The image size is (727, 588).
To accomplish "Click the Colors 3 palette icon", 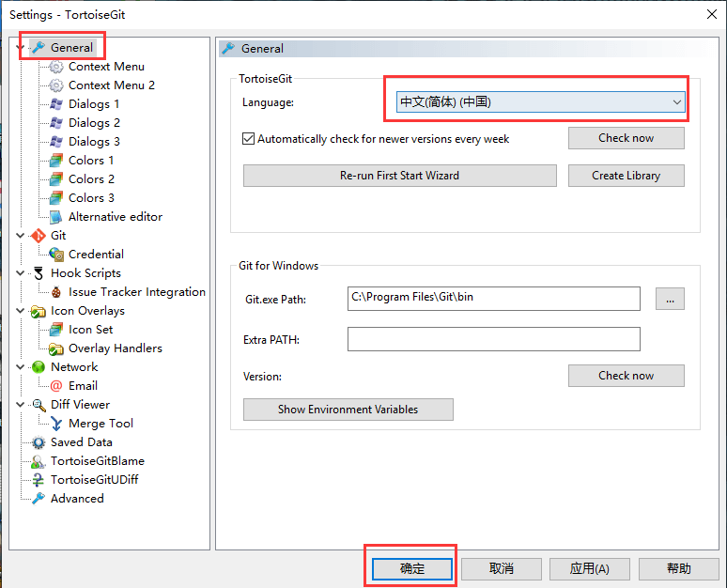I will [56, 198].
